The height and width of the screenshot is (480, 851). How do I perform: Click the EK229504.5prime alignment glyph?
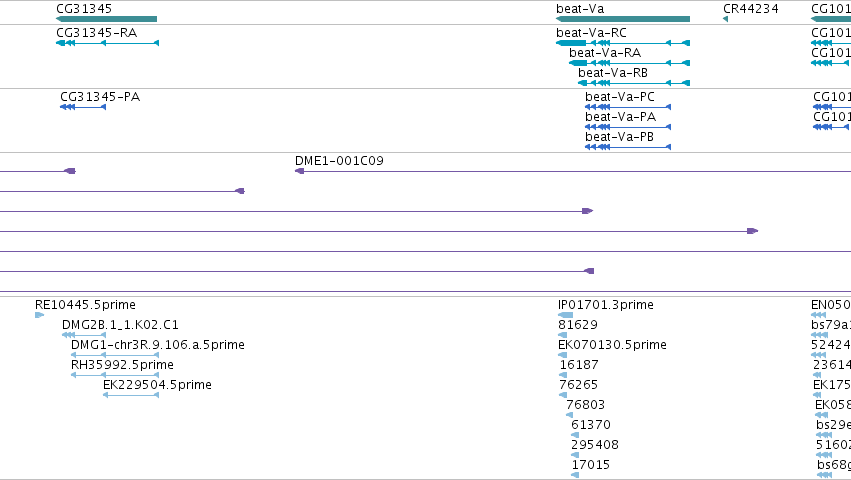pos(131,395)
